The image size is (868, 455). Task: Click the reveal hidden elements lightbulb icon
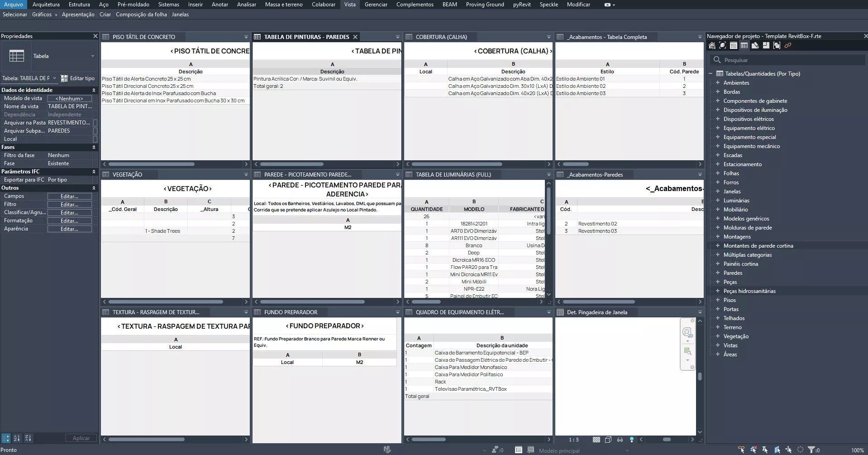(x=632, y=440)
